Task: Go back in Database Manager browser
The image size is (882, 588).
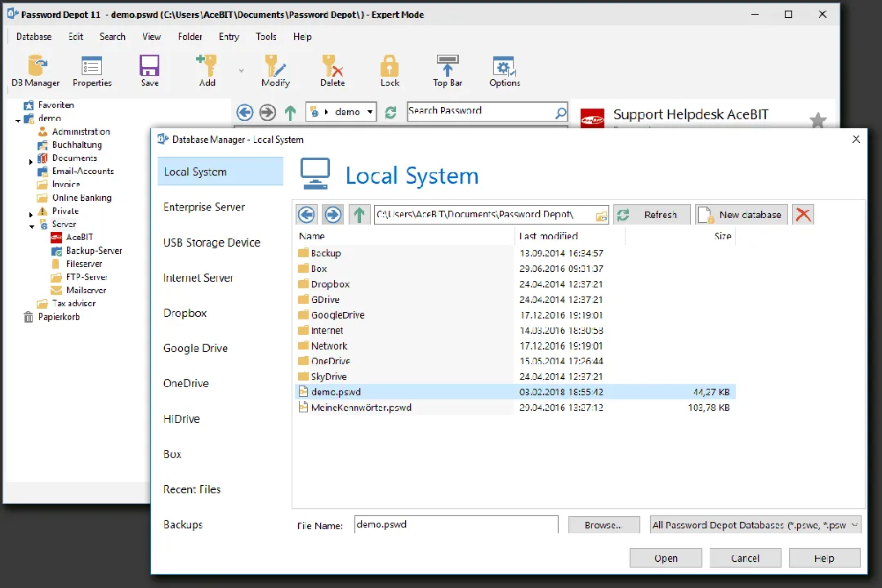Action: (x=306, y=215)
